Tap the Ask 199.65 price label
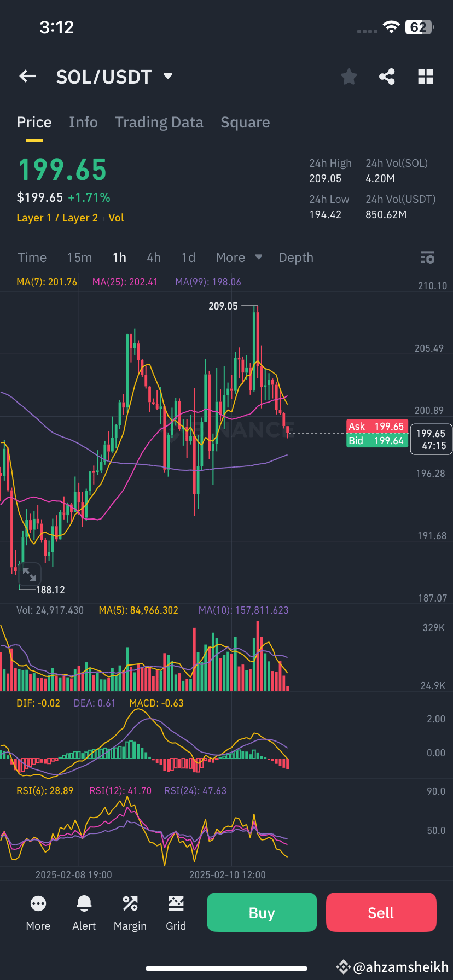Viewport: 453px width, 980px height. [377, 426]
